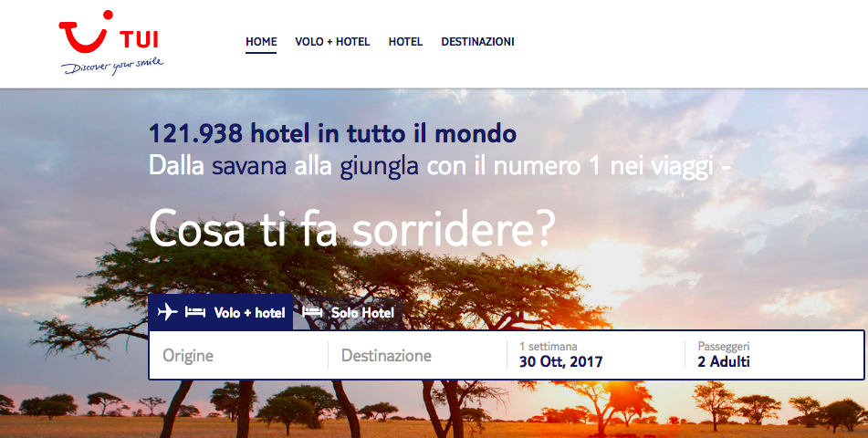868x438 pixels.
Task: Click the airplane icon in Volo + hotel tab
Action: coord(167,312)
